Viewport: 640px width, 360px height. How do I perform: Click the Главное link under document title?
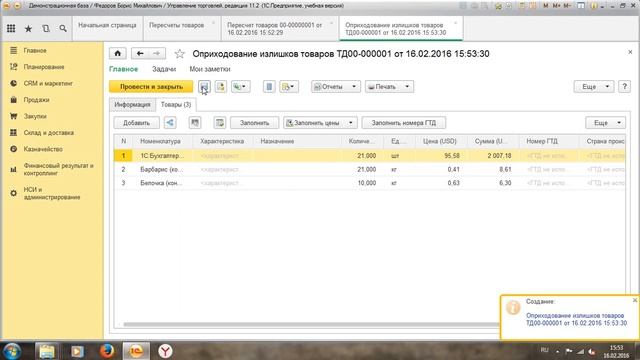124,69
